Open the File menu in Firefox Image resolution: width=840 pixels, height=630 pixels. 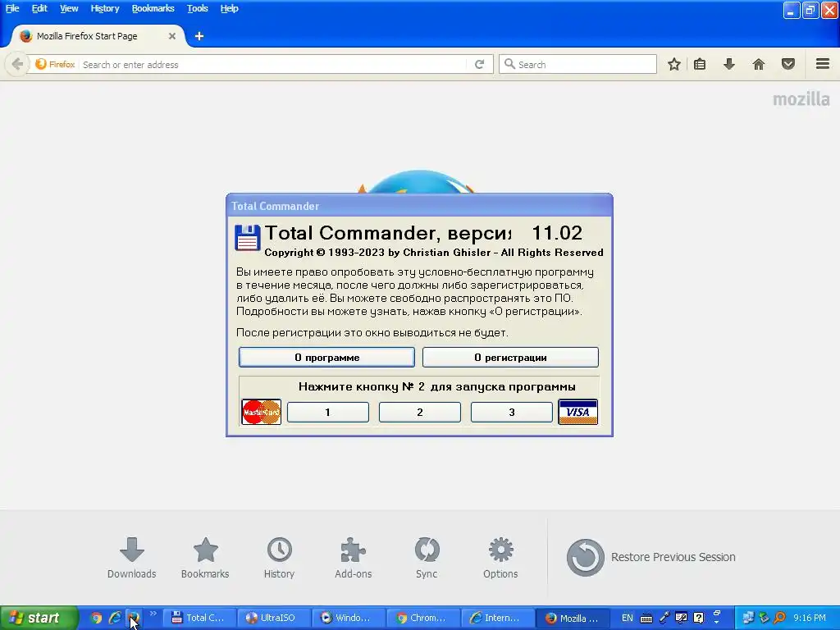pyautogui.click(x=12, y=8)
